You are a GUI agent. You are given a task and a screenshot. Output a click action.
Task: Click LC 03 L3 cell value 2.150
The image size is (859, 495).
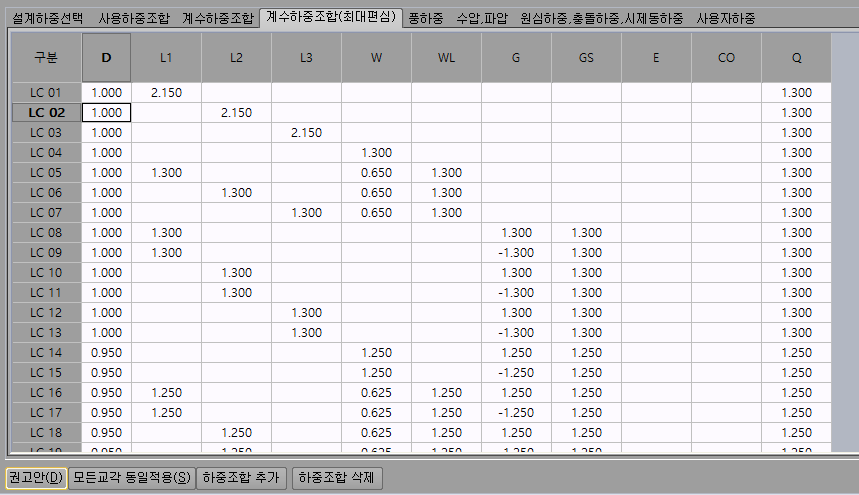[x=306, y=133]
